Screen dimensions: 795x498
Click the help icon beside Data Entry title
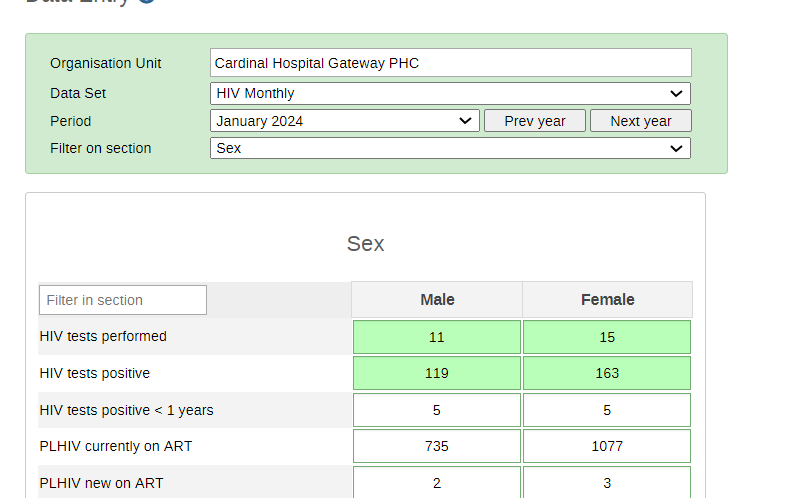click(x=147, y=2)
